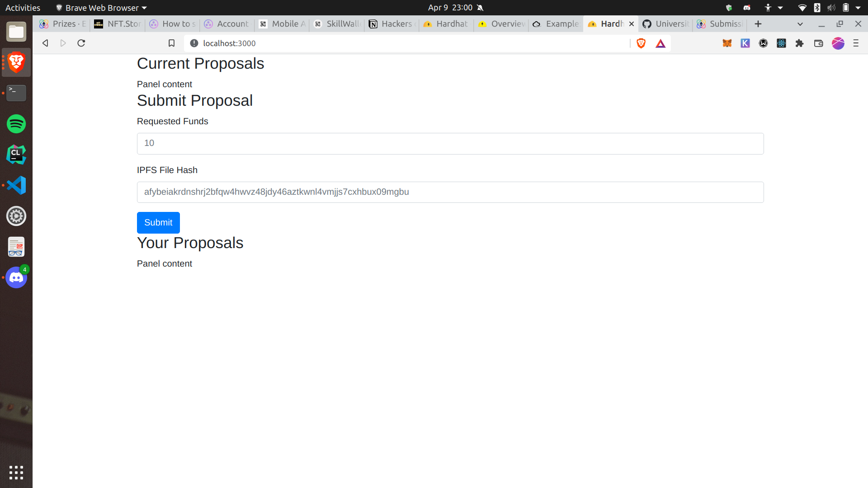Click the extensions puzzle piece icon
868x488 pixels.
click(800, 43)
